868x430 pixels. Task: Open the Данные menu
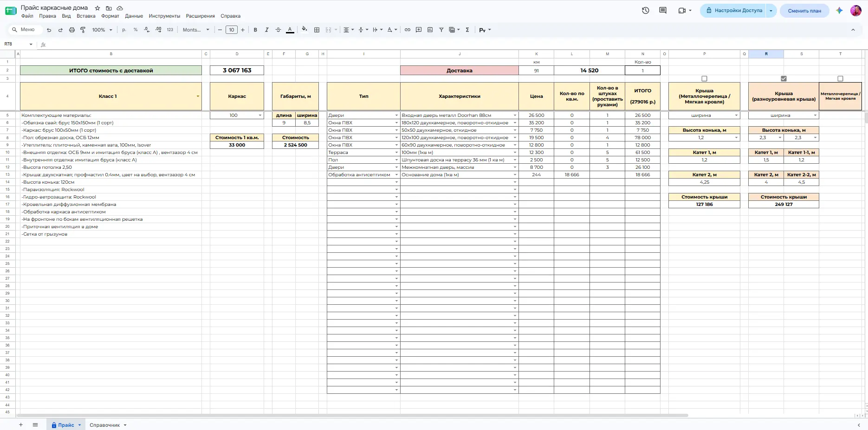[134, 16]
